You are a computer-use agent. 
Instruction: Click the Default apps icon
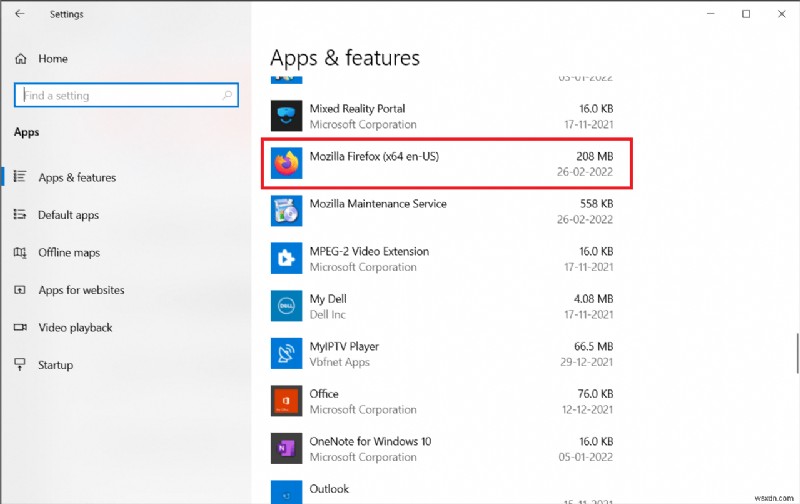(19, 214)
